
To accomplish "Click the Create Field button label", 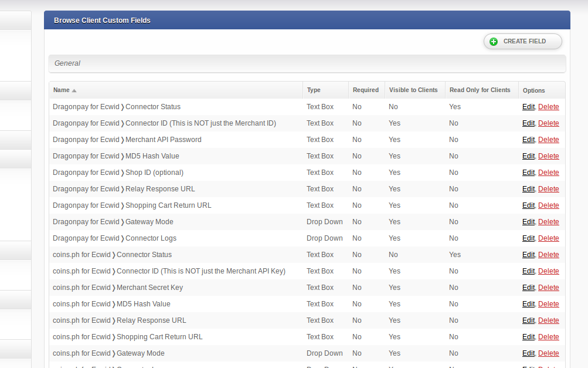I will tap(524, 41).
